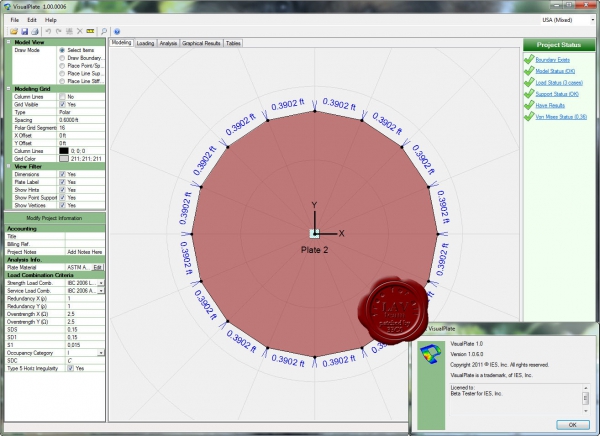Viewport: 600px width, 436px height.
Task: Select the Select Items draw mode
Action: click(62, 50)
